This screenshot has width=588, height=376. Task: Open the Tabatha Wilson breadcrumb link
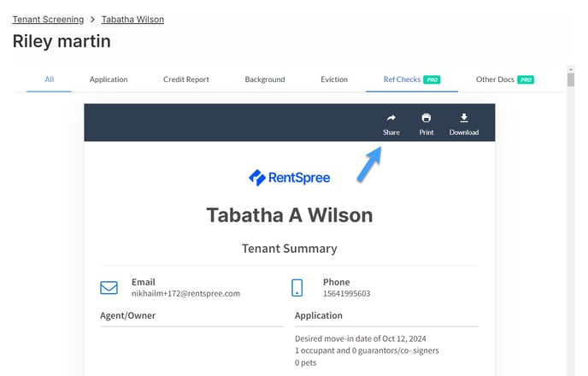132,19
